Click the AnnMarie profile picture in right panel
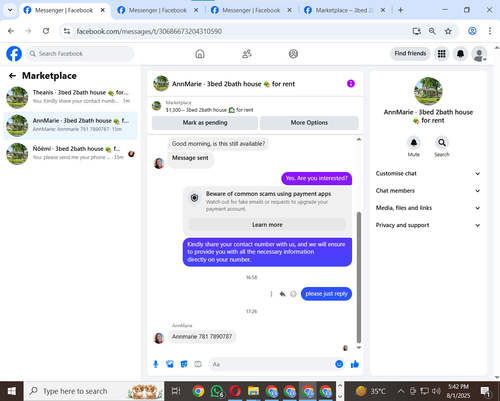The height and width of the screenshot is (401, 500). (x=428, y=91)
